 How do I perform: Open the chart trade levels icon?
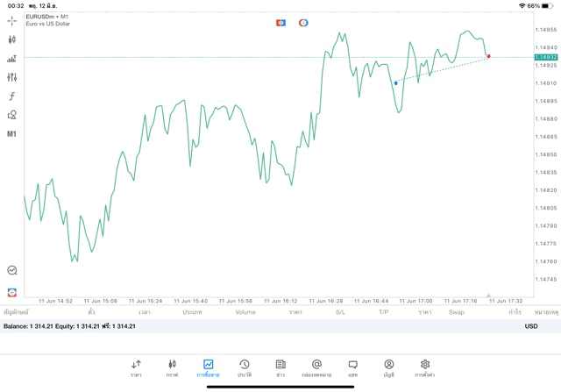tap(12, 59)
